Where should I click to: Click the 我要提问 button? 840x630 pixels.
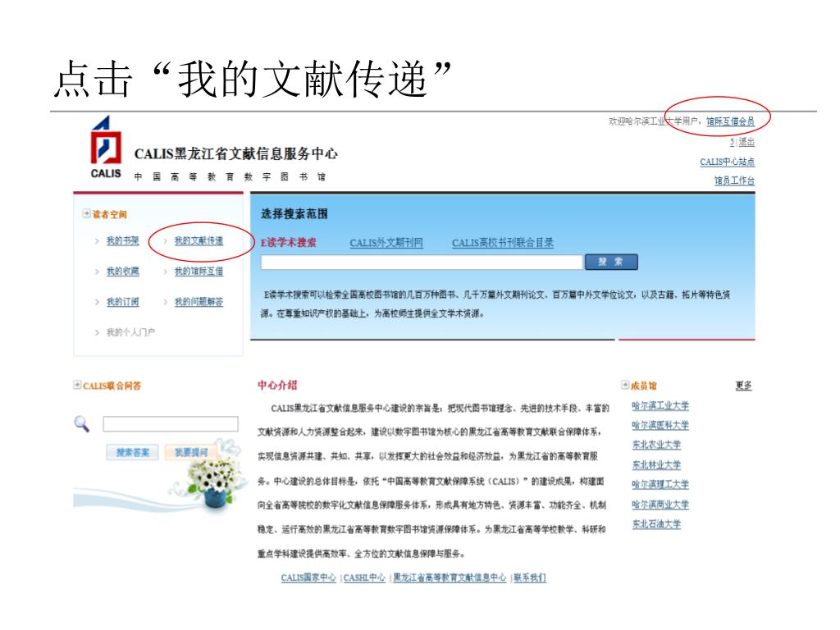pyautogui.click(x=190, y=452)
